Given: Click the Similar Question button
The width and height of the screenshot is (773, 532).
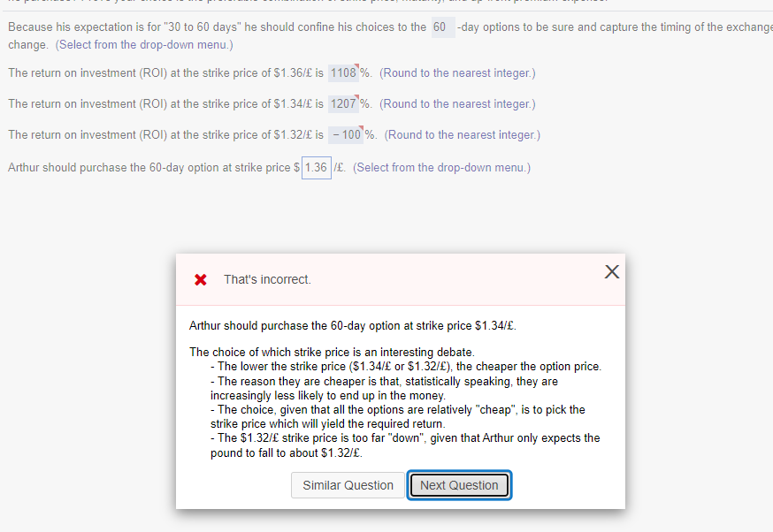Looking at the screenshot, I should (x=348, y=485).
